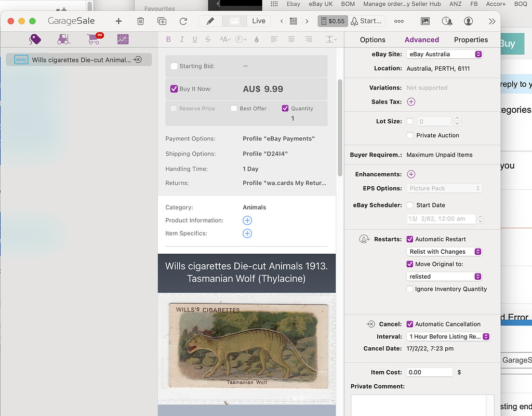Viewport: 532px width, 416px height.
Task: Open the relisted folder dropdown
Action: point(444,277)
